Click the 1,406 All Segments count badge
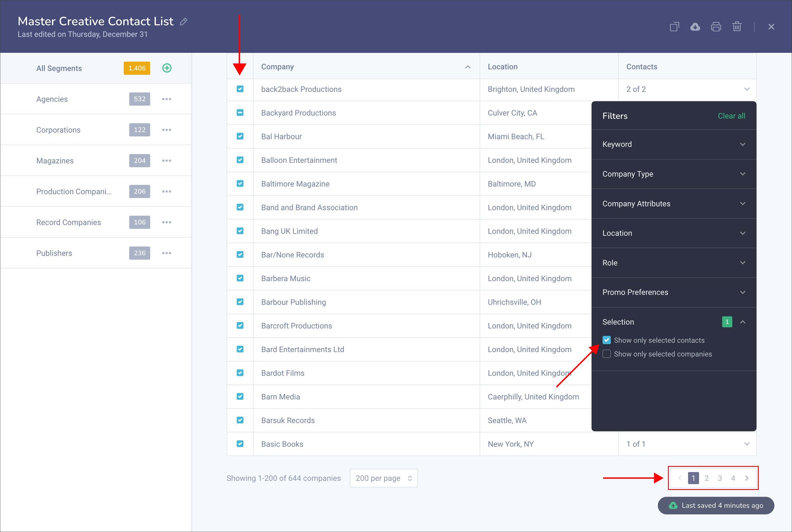This screenshot has width=792, height=532. [137, 68]
